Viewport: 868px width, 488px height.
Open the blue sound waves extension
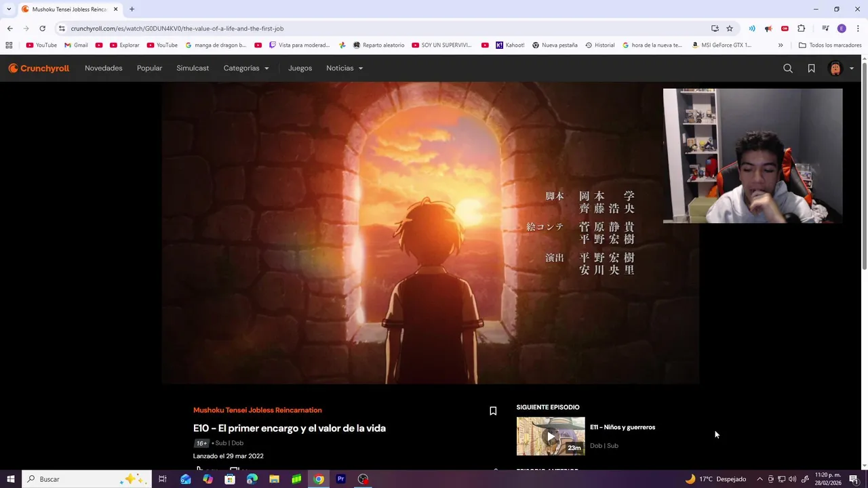752,28
